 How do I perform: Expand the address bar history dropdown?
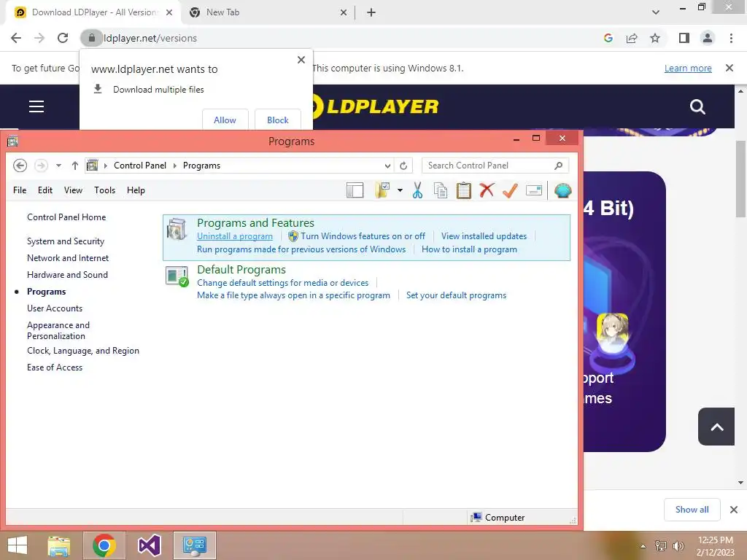pos(387,166)
